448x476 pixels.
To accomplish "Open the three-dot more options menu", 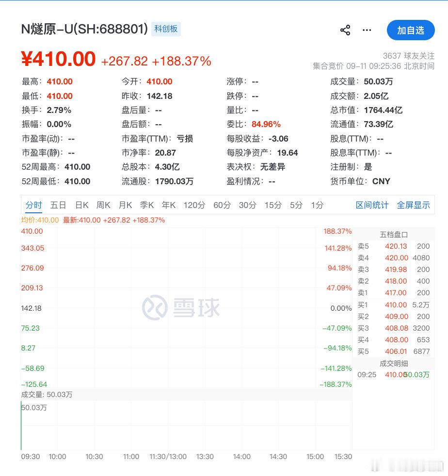I will (367, 30).
